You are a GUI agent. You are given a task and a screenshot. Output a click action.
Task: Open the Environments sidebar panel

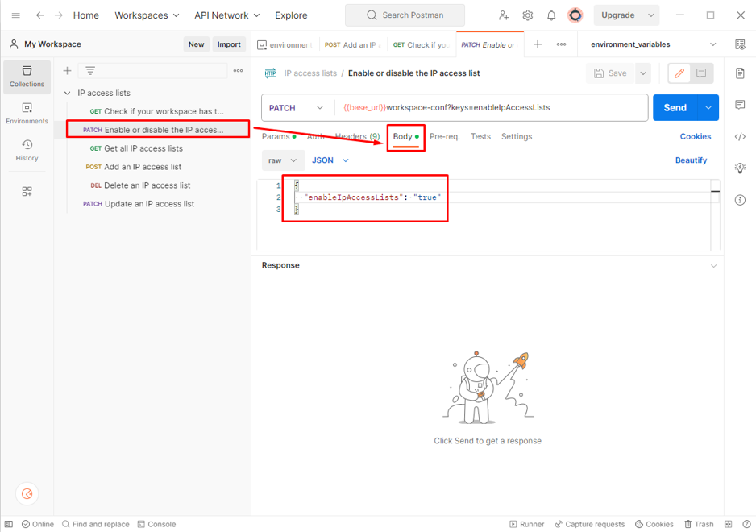click(x=27, y=114)
